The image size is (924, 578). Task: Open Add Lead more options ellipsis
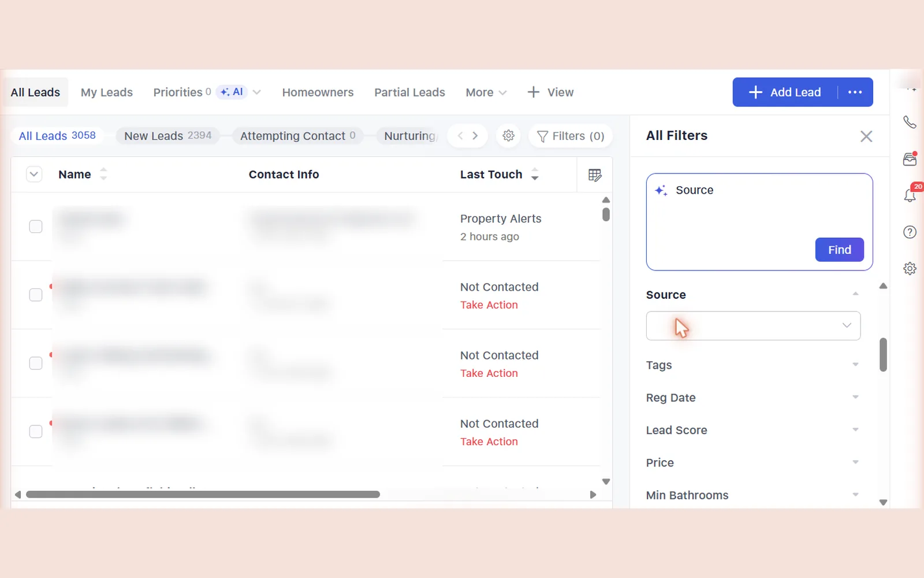pos(855,92)
